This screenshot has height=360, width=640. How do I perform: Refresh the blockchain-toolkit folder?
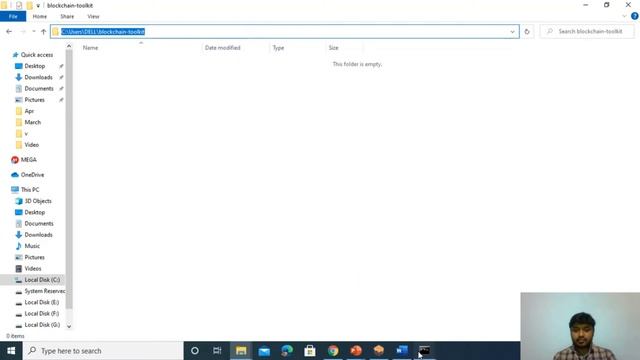click(527, 31)
